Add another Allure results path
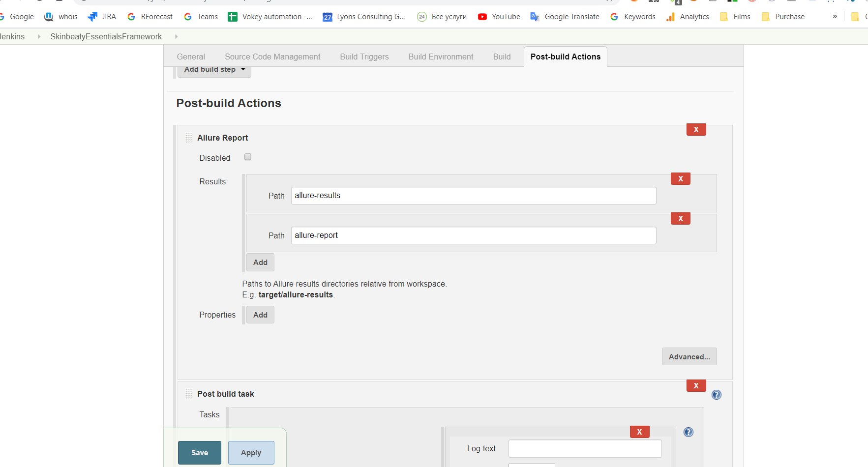 click(260, 263)
